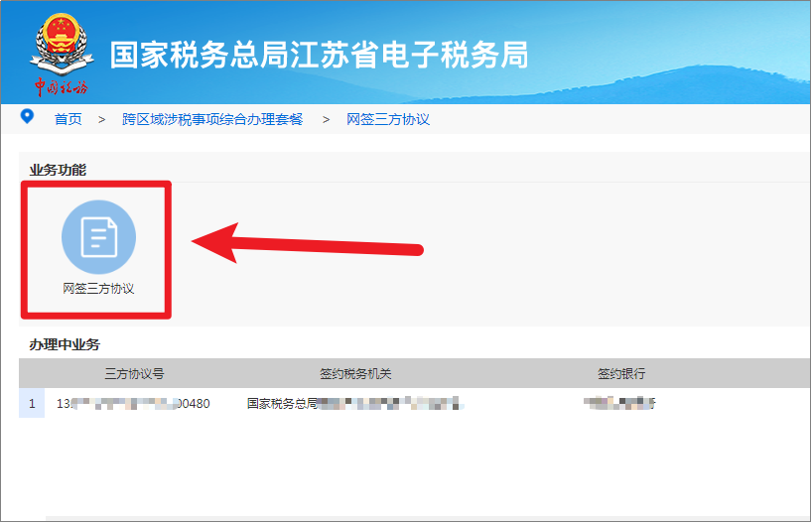Click the 办理中业务 section heading

pos(65,344)
